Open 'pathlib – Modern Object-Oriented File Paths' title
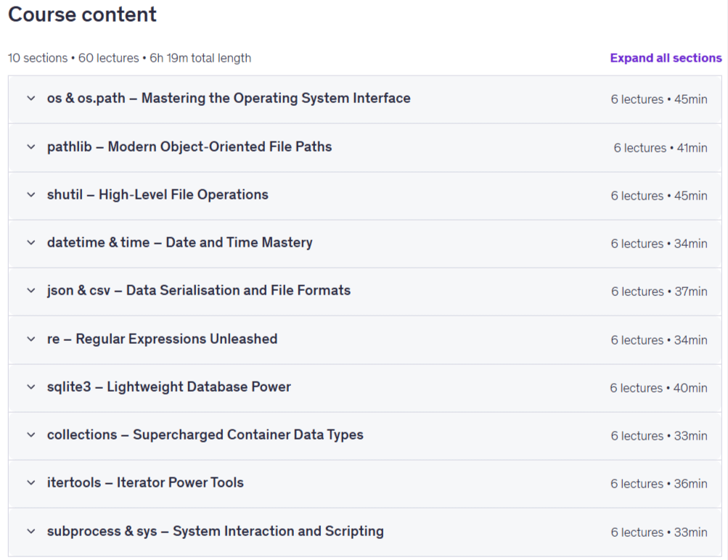Image resolution: width=728 pixels, height=560 pixels. click(189, 147)
